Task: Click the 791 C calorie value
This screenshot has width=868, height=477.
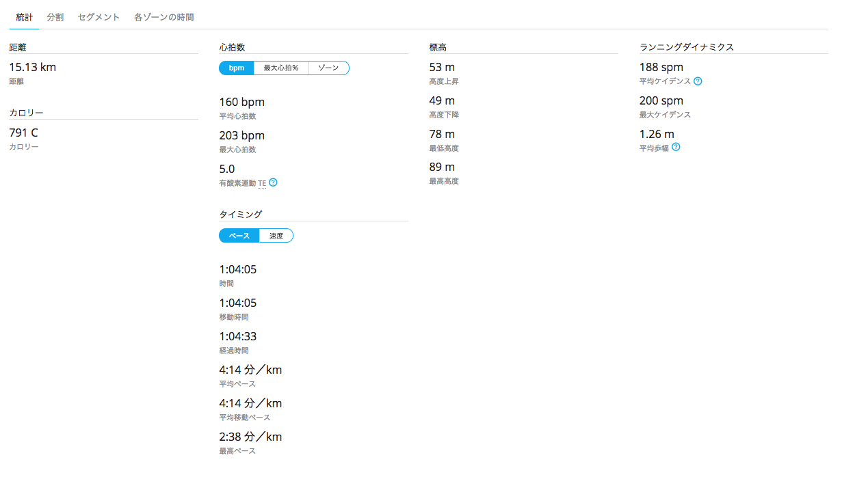Action: tap(23, 133)
